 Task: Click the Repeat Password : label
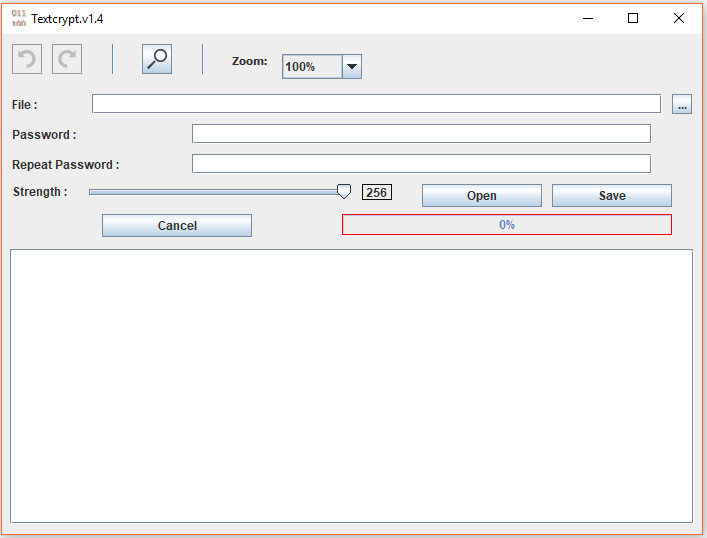coord(66,165)
